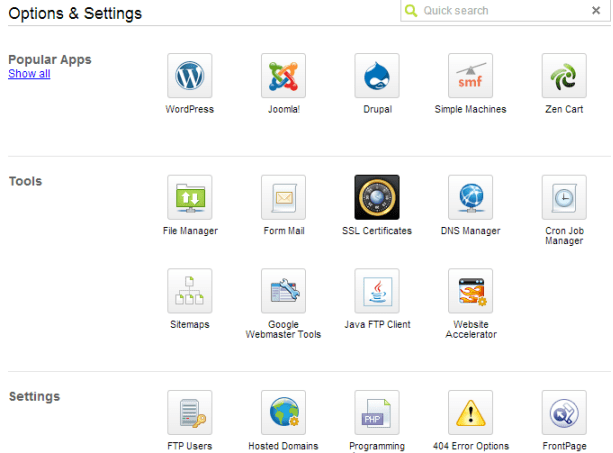This screenshot has width=613, height=453.
Task: Click the SSL Certificates text label
Action: [377, 231]
